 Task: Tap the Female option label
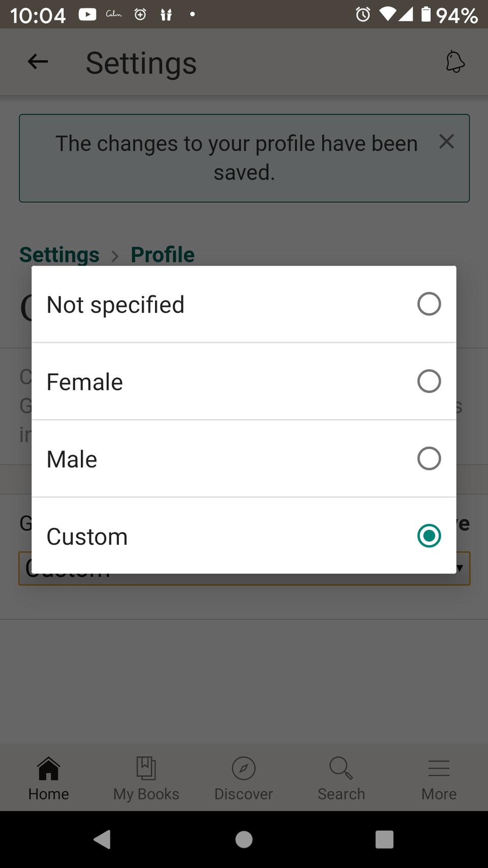pos(85,382)
